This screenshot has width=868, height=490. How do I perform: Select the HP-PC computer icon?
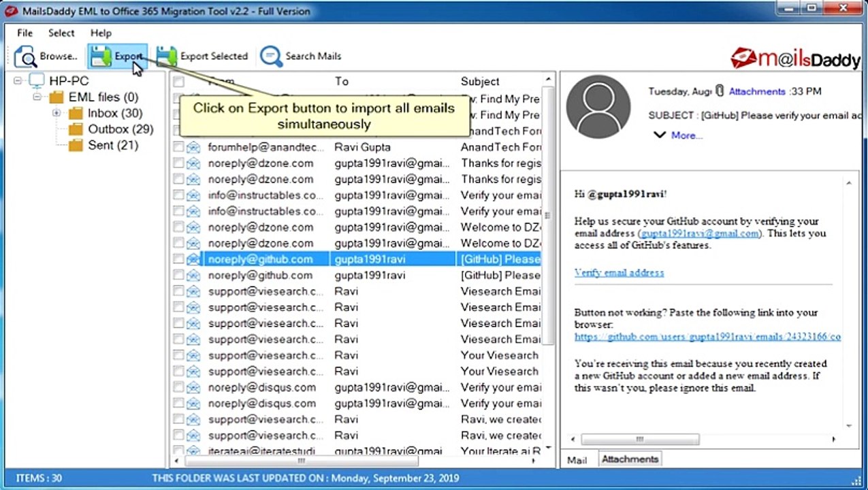click(x=37, y=81)
